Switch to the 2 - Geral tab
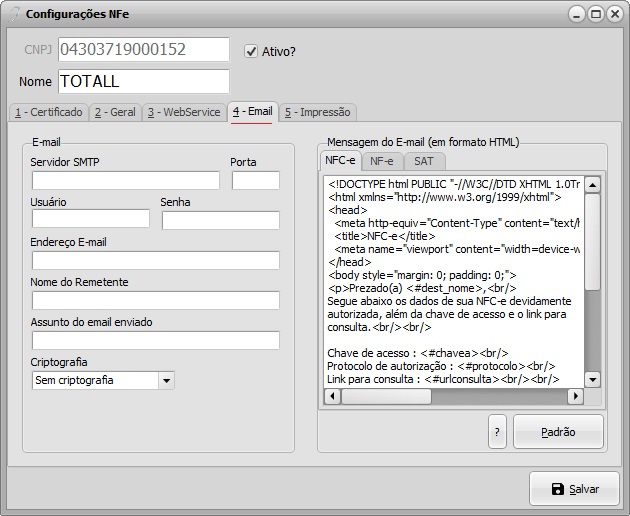 115,112
